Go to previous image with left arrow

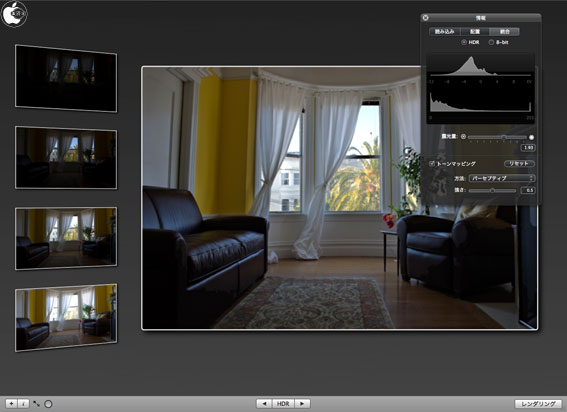click(x=264, y=404)
